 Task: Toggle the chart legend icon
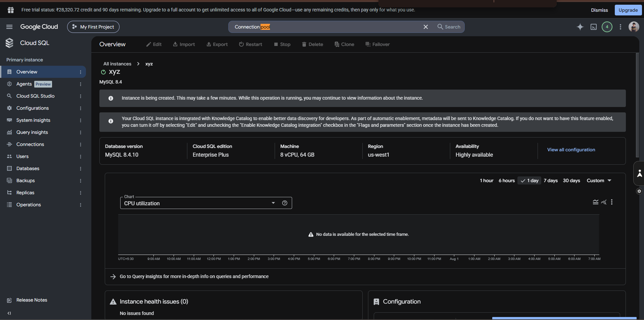596,202
